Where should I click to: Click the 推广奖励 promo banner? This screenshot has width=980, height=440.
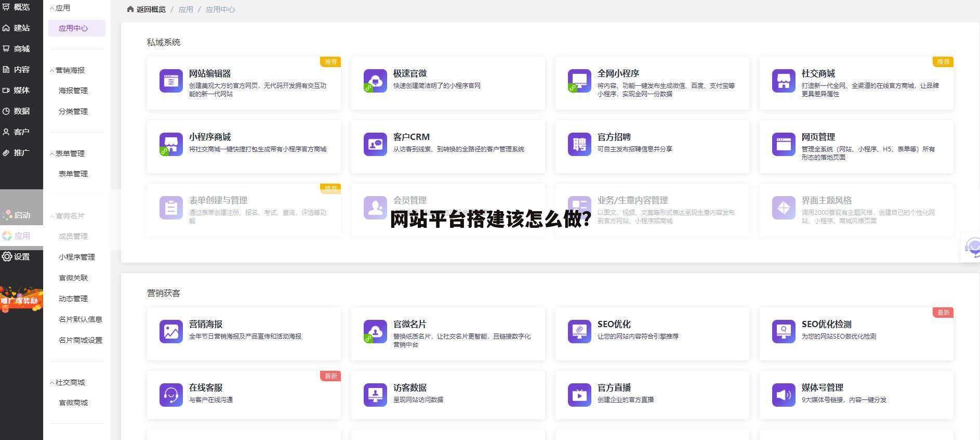[21, 300]
